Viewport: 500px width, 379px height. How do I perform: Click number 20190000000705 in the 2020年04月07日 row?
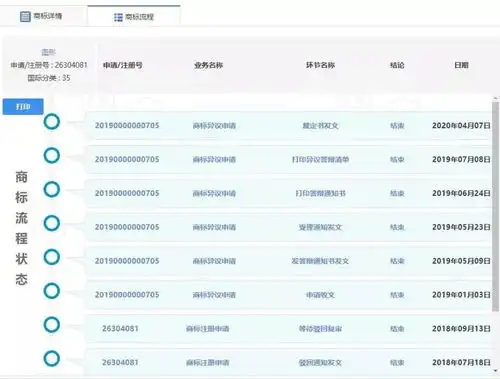tap(127, 126)
